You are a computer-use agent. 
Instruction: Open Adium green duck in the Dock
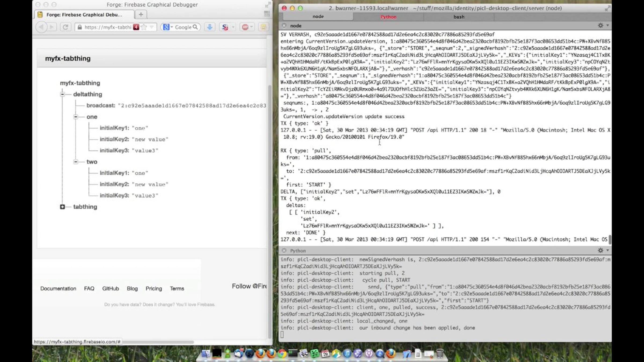(x=228, y=354)
